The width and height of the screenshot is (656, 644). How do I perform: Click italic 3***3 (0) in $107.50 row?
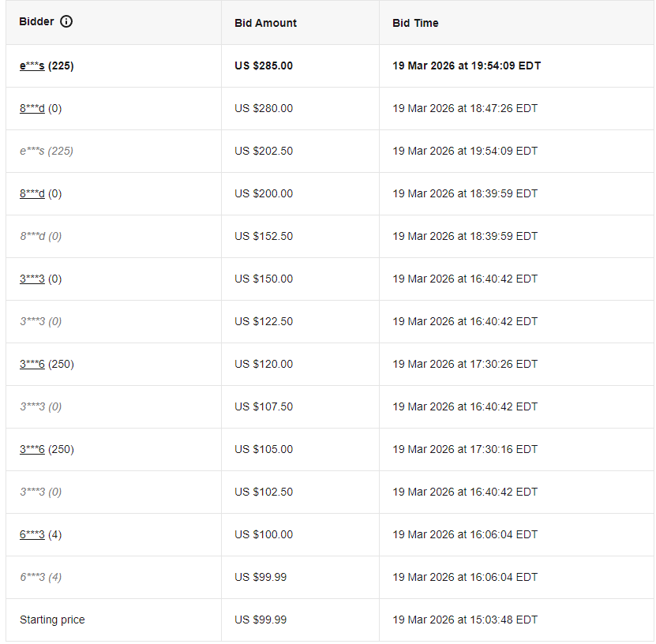40,407
